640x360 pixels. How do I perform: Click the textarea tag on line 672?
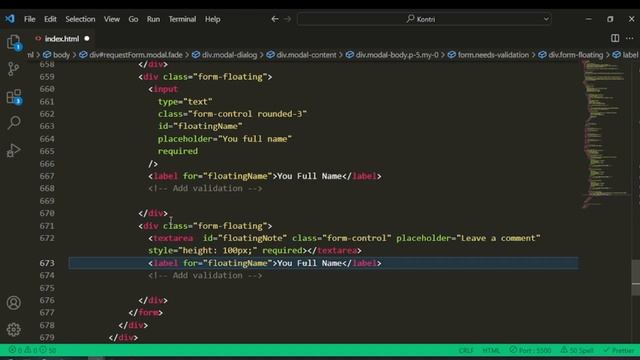tap(173, 238)
